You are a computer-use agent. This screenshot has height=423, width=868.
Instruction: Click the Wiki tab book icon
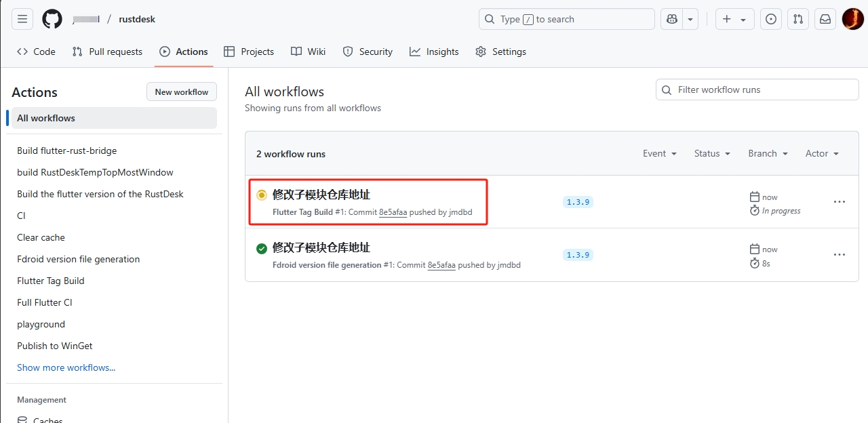[296, 52]
